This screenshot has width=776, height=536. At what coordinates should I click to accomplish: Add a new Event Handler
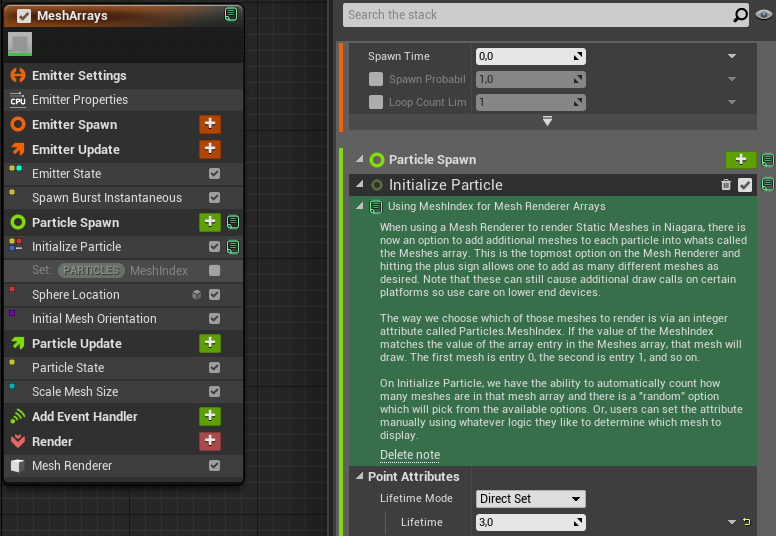[210, 416]
